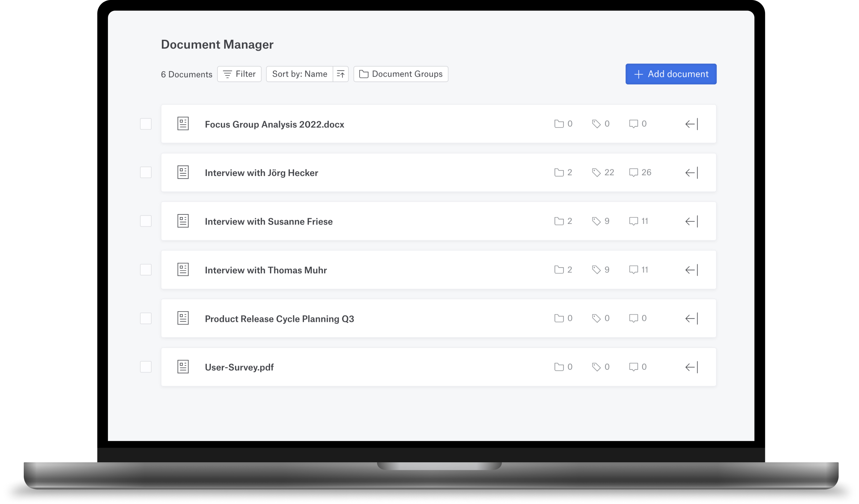The height and width of the screenshot is (504, 859).
Task: Select checkbox for Interview with Thomas Muhr
Action: coord(146,270)
